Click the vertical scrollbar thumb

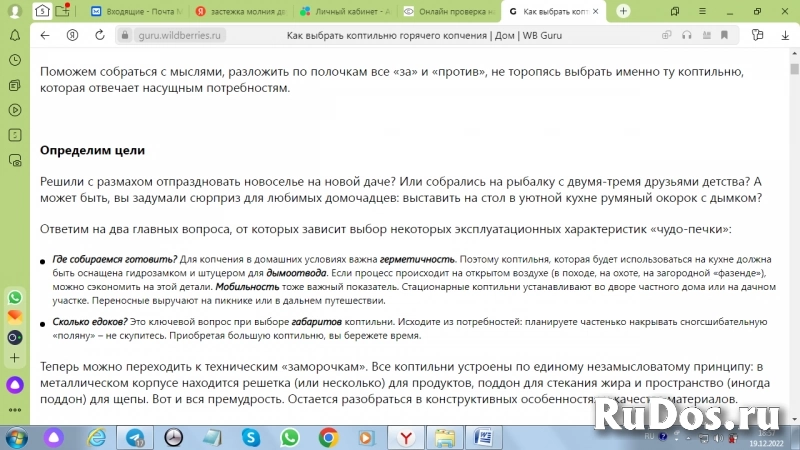[x=794, y=68]
